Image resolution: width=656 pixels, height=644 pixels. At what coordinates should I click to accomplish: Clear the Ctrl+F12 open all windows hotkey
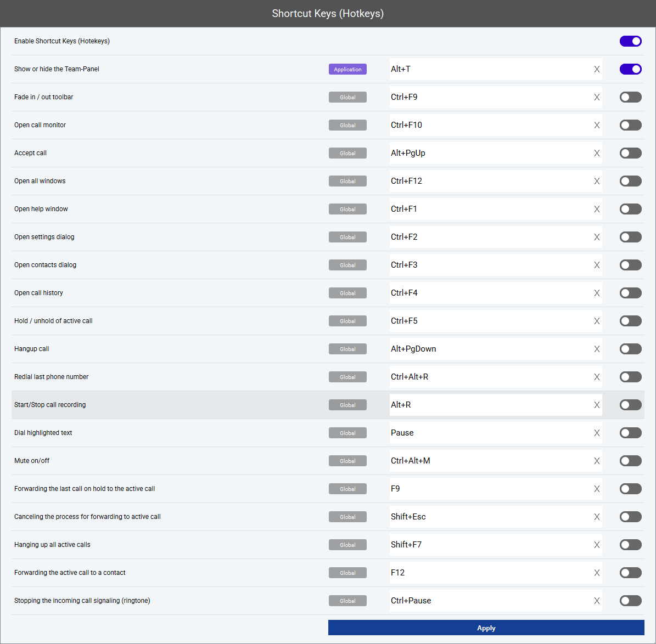pos(597,182)
